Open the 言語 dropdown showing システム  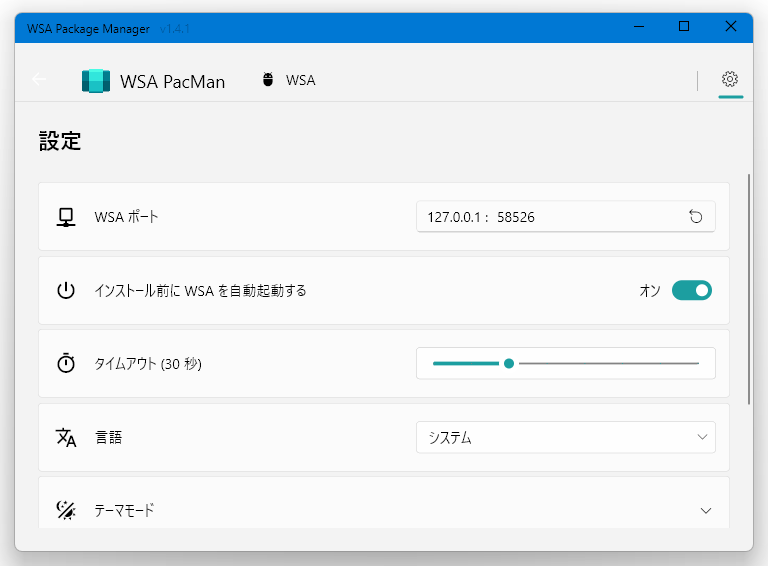pyautogui.click(x=566, y=437)
